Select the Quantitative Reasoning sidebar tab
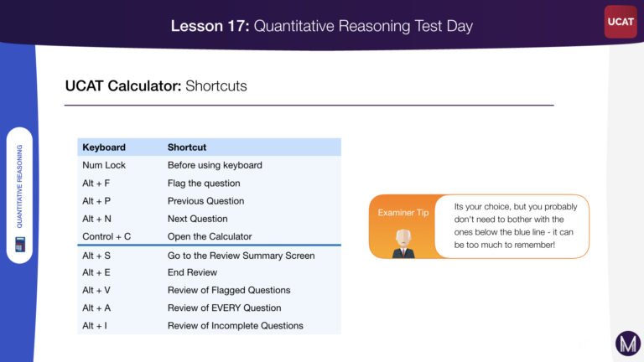 point(19,195)
